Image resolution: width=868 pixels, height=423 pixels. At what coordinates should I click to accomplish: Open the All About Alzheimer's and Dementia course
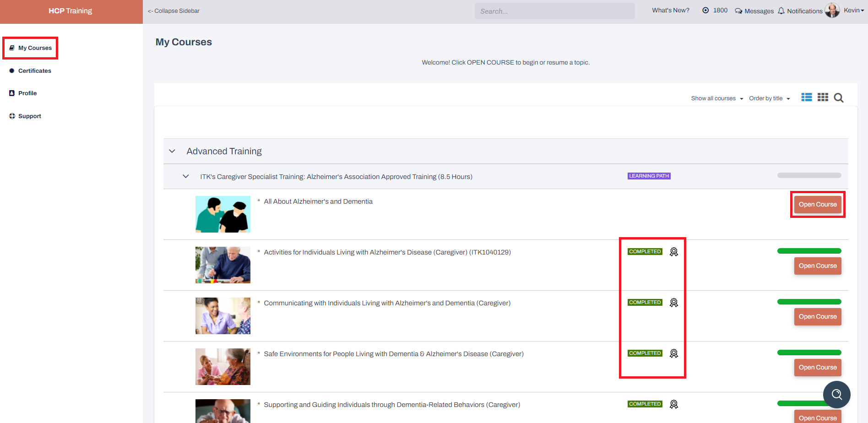tap(817, 205)
